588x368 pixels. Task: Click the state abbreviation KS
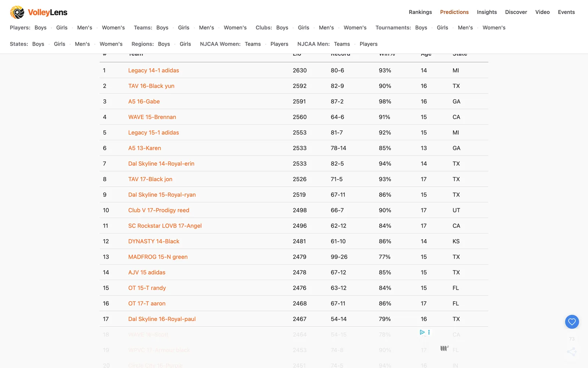[456, 241]
